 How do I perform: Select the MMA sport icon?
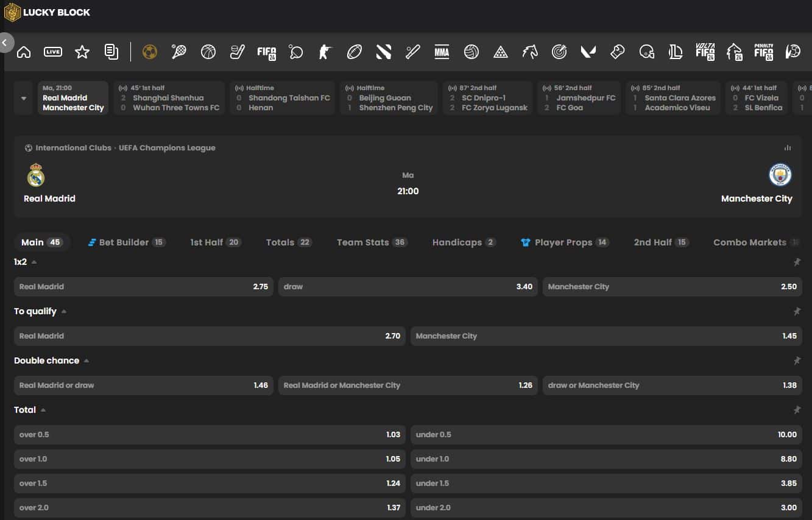442,52
